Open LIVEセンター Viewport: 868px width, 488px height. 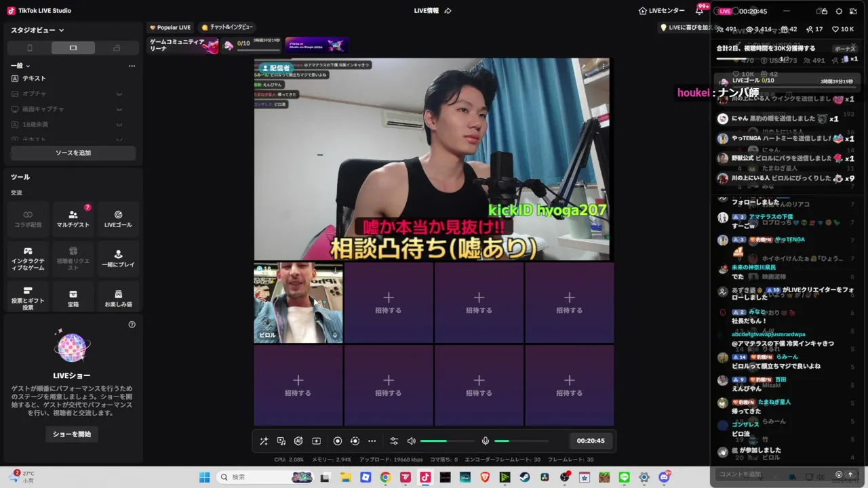coord(662,11)
